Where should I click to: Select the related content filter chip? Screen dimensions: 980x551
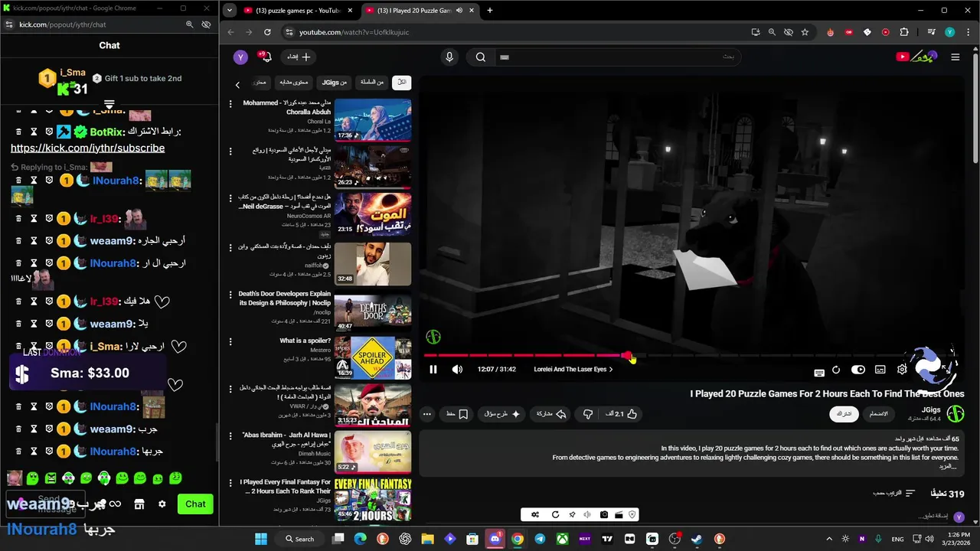tap(293, 82)
